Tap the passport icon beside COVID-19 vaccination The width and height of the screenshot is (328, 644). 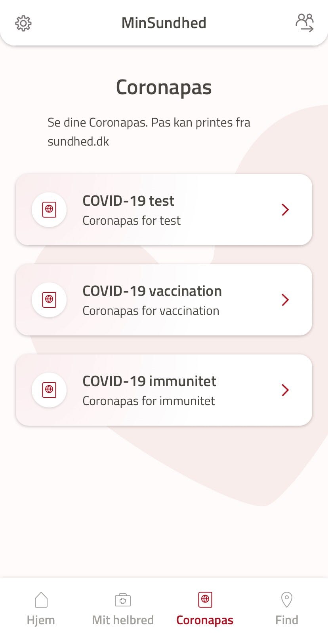coord(49,300)
